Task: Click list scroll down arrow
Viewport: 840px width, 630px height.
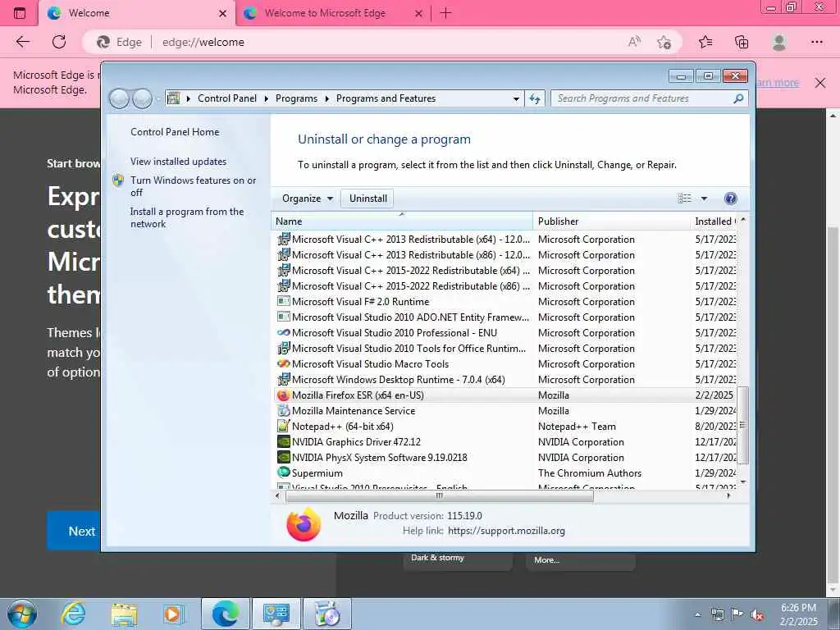Action: pos(743,482)
